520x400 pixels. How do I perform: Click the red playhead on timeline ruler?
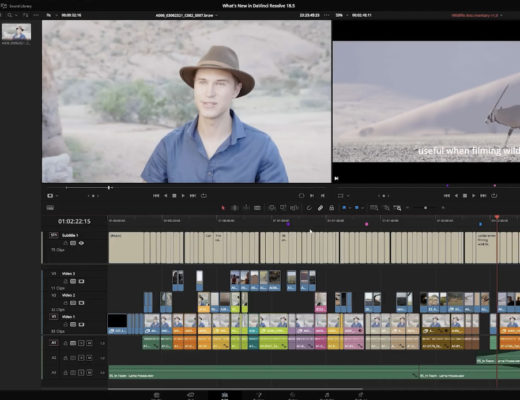(x=497, y=217)
